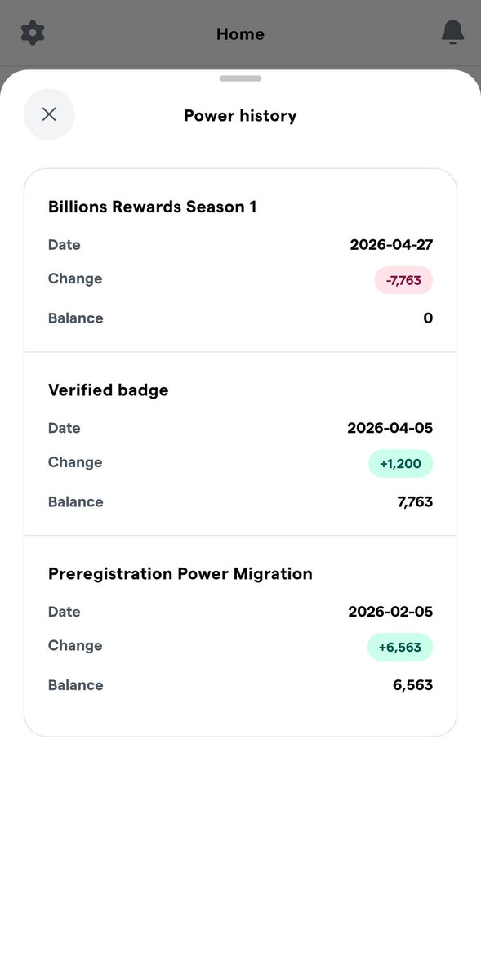Select date 2026-04-27
Image resolution: width=481 pixels, height=980 pixels.
tap(391, 245)
